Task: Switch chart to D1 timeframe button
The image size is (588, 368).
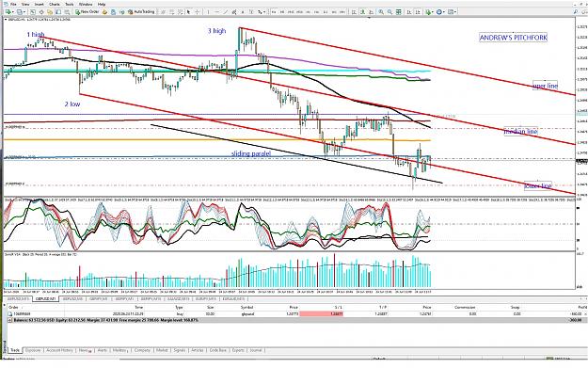Action: pos(326,12)
